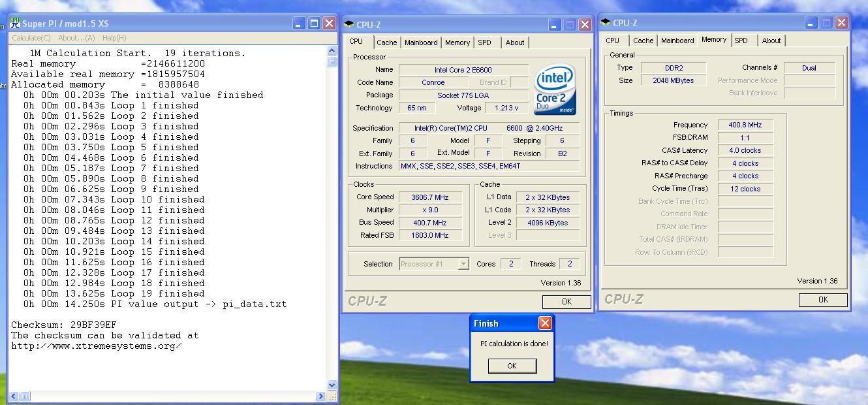Select CPU tab in middle CPU-Z window
The width and height of the screenshot is (868, 405).
tap(356, 41)
